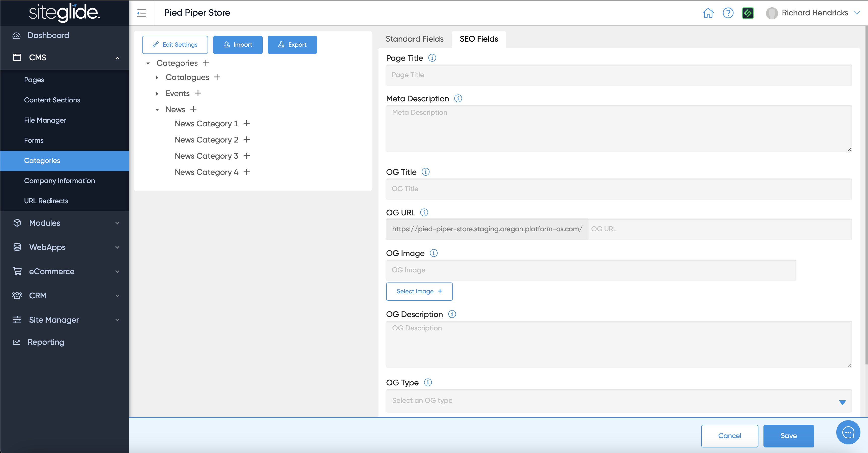Click plus icon next to root Categories
This screenshot has height=453, width=868.
[x=206, y=63]
